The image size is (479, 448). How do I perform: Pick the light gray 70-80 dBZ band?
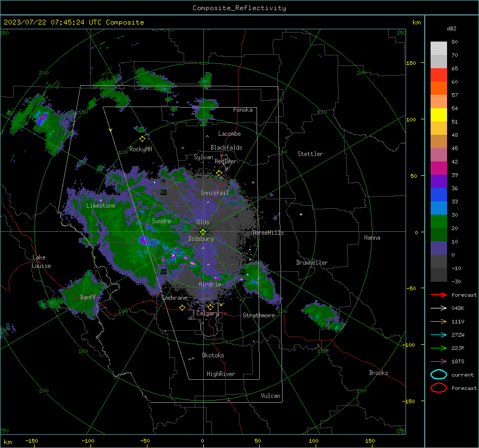(x=439, y=48)
